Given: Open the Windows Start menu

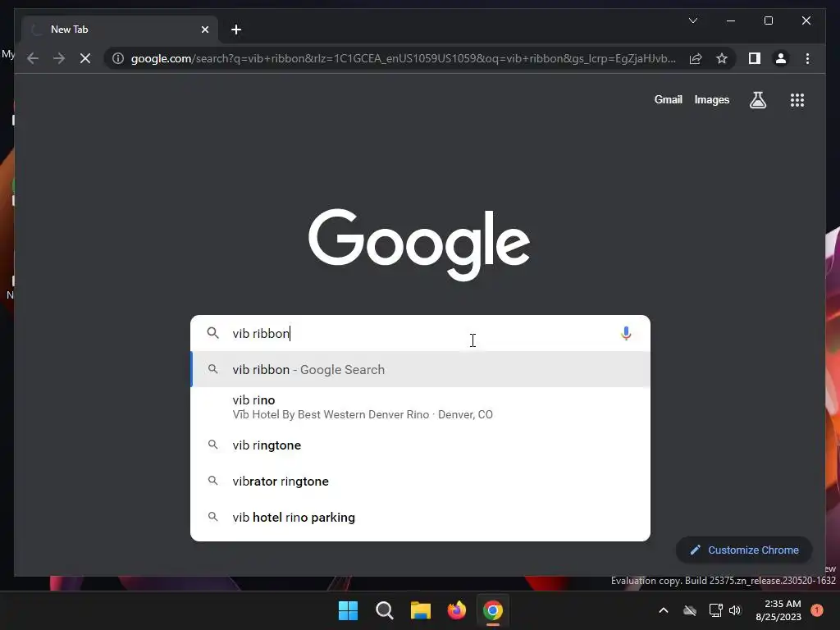Looking at the screenshot, I should point(348,610).
